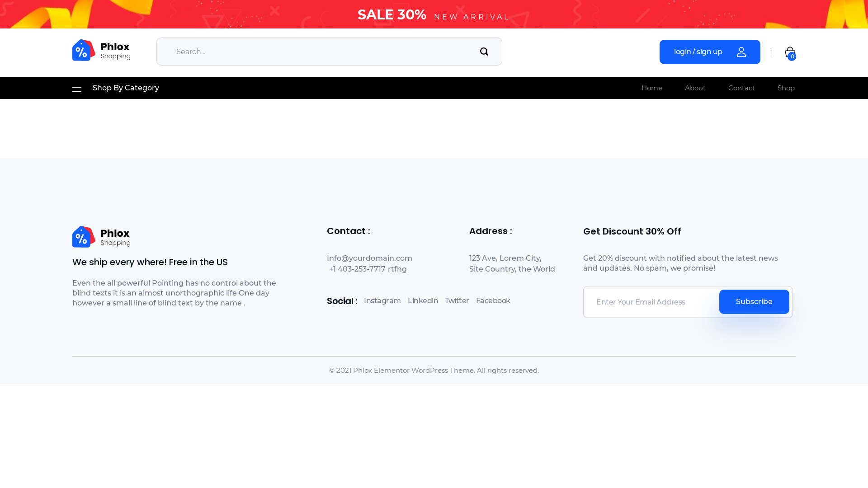Image resolution: width=868 pixels, height=488 pixels.
Task: Open the hamburger category menu icon
Action: coord(77,89)
